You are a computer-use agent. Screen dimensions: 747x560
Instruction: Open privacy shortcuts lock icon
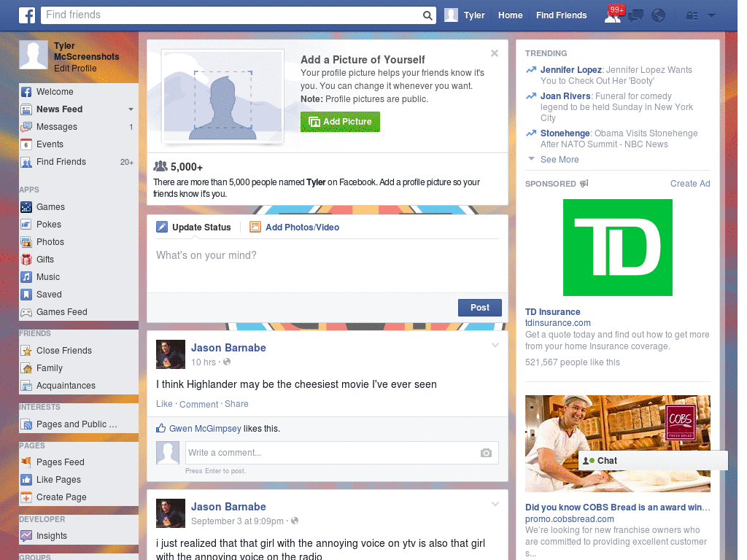(x=692, y=16)
